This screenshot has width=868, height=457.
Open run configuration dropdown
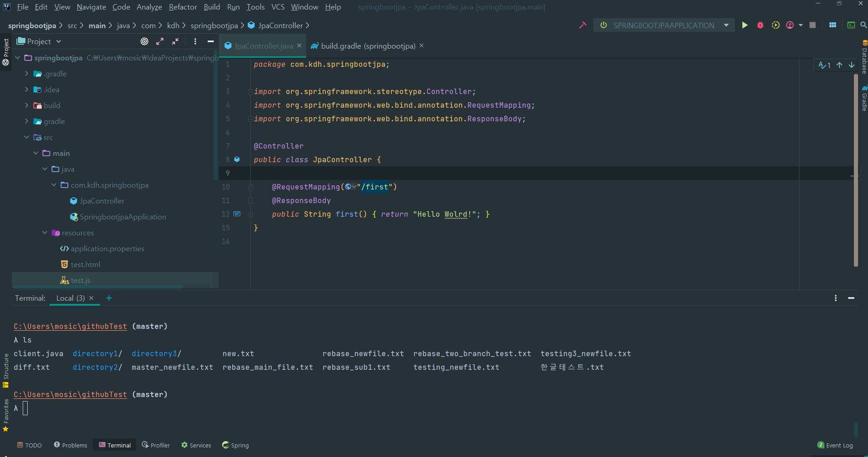click(726, 25)
